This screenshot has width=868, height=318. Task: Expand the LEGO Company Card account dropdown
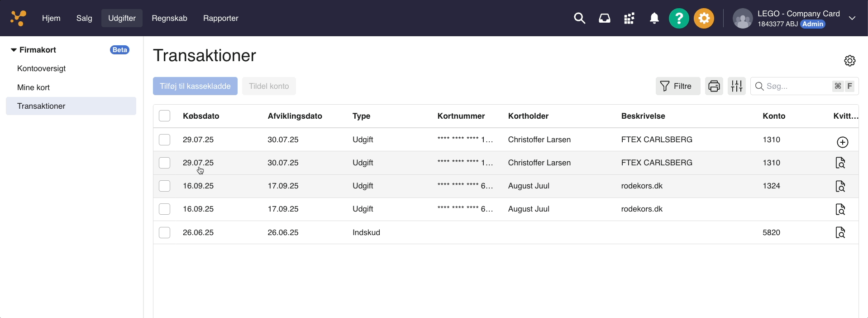(x=852, y=18)
